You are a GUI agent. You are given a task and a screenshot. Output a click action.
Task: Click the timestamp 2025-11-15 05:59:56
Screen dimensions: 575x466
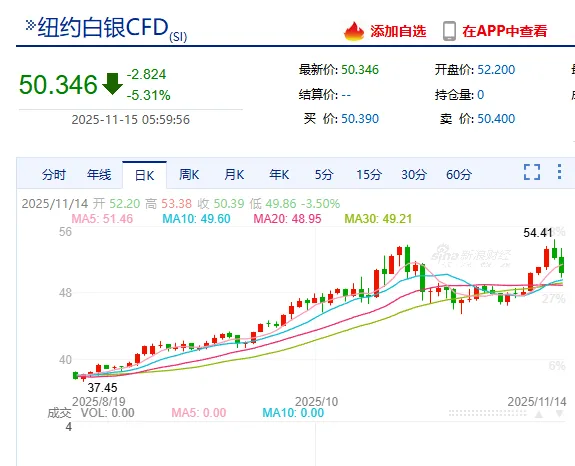click(131, 120)
